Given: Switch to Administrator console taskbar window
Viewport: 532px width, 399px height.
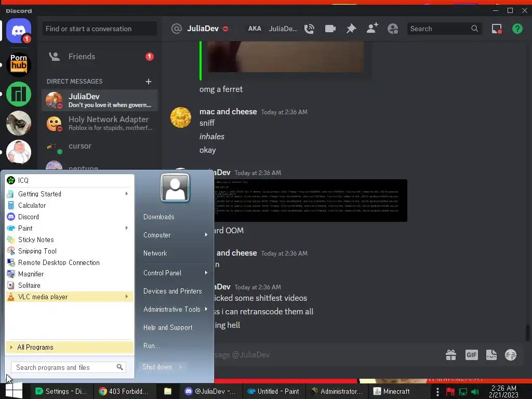Looking at the screenshot, I should coord(337,391).
